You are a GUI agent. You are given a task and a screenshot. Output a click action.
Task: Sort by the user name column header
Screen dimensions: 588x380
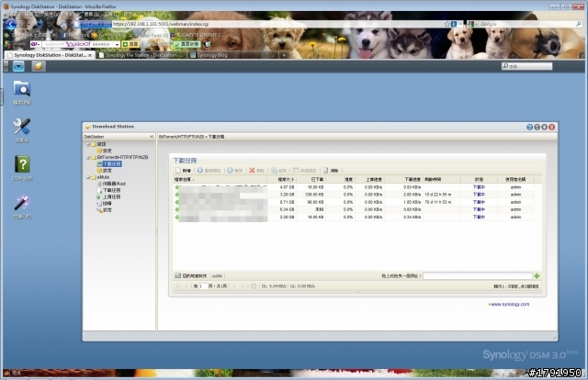515,180
